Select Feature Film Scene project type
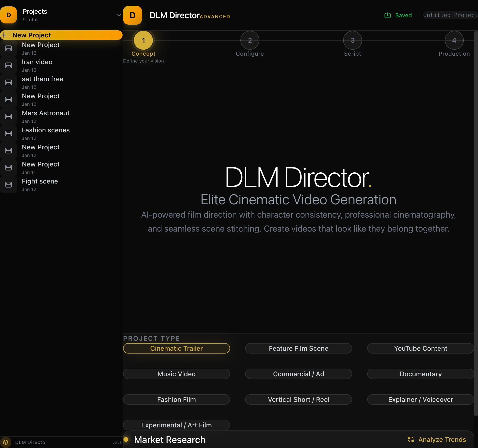 [298, 348]
